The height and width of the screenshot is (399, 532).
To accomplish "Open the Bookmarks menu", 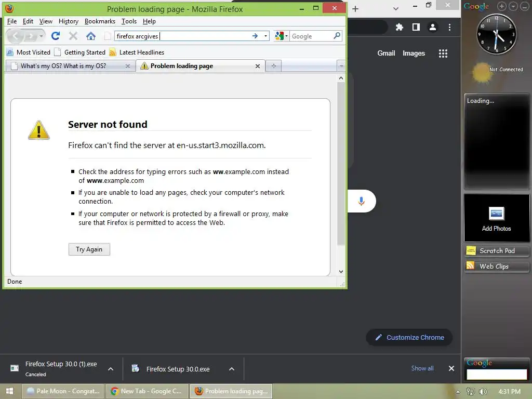I will (100, 21).
